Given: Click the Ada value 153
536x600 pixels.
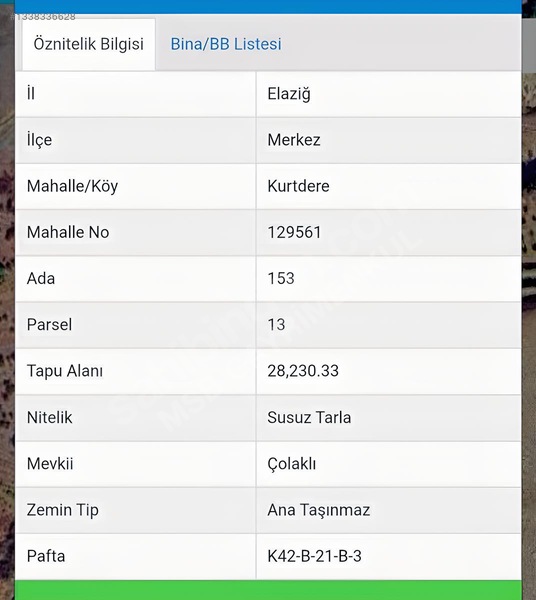Looking at the screenshot, I should pyautogui.click(x=281, y=279).
